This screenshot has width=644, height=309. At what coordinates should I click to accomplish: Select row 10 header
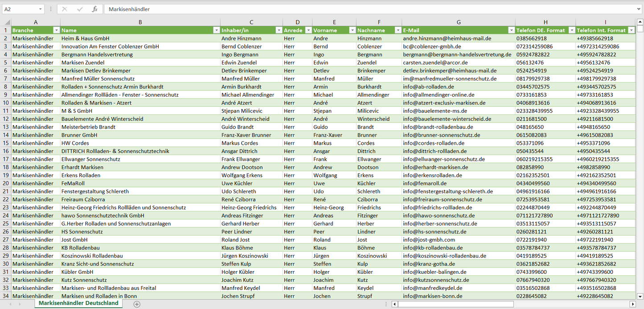(6, 103)
